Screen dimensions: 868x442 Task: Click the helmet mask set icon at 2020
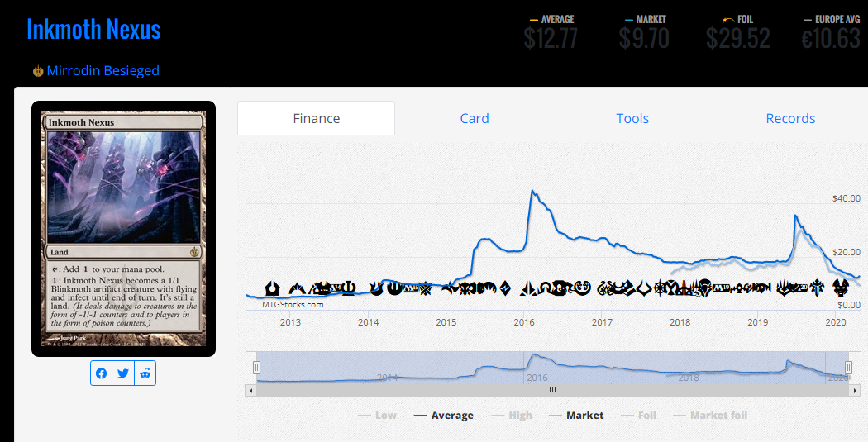pyautogui.click(x=841, y=288)
